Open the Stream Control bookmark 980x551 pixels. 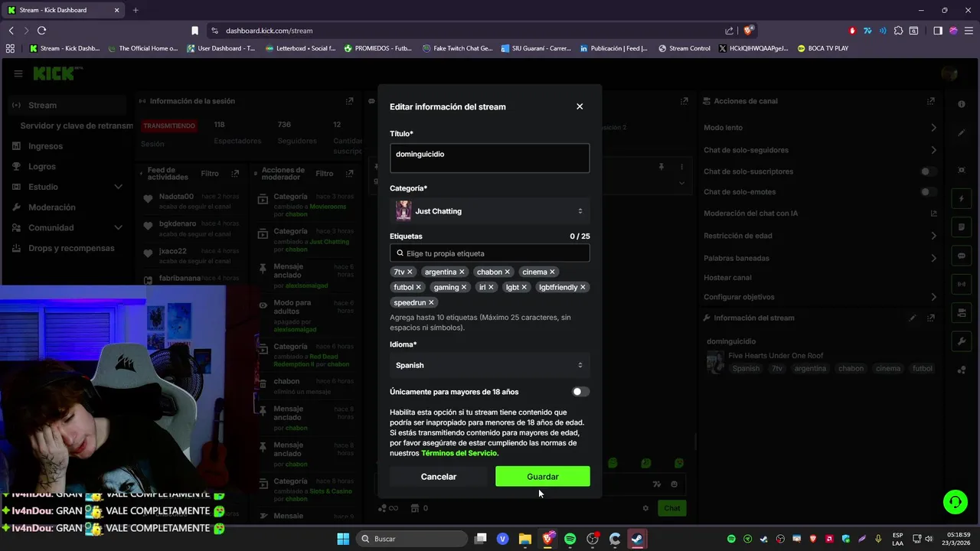tap(684, 48)
